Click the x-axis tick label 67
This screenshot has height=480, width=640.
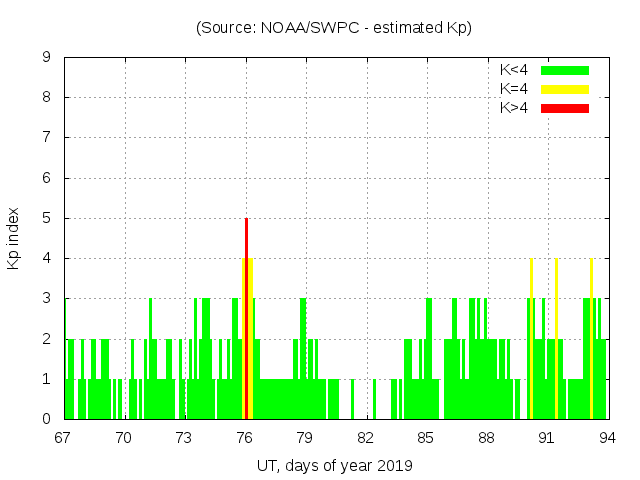(x=63, y=437)
